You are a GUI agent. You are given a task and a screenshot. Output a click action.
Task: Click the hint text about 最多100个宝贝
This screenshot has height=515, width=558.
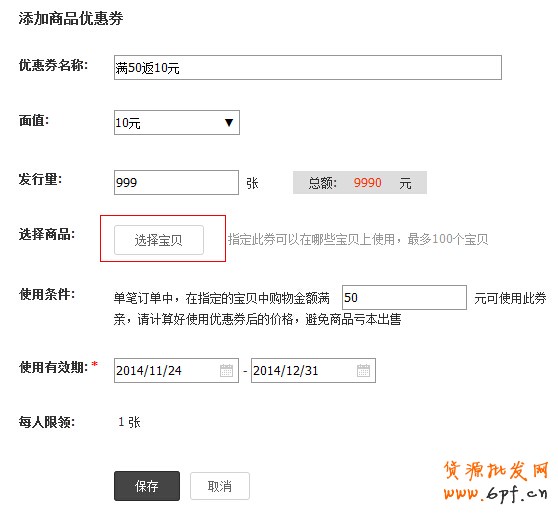click(x=358, y=239)
